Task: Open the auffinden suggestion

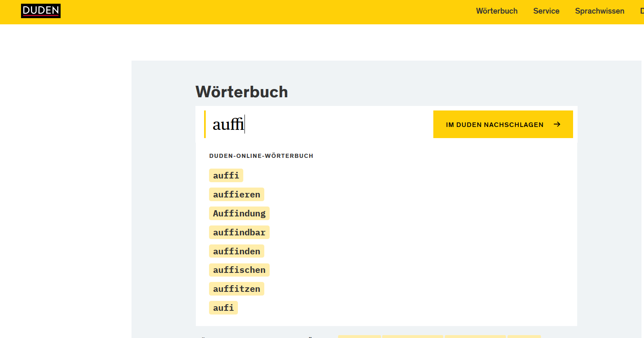Action: pyautogui.click(x=236, y=251)
